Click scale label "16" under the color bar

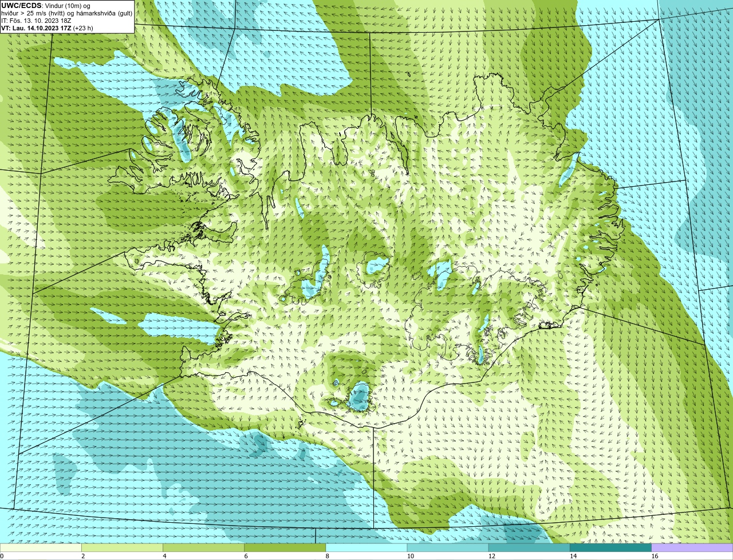click(x=654, y=556)
